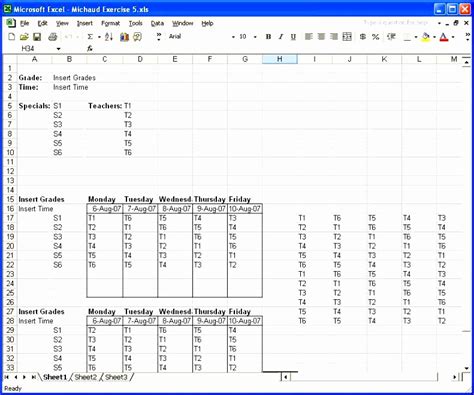Toggle Bold formatting
This screenshot has width=474, height=395.
tap(268, 37)
